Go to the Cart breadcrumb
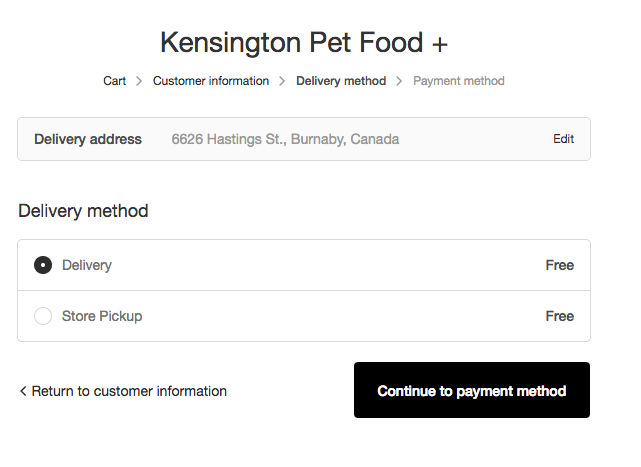Viewport: 641px width, 467px height. point(115,81)
